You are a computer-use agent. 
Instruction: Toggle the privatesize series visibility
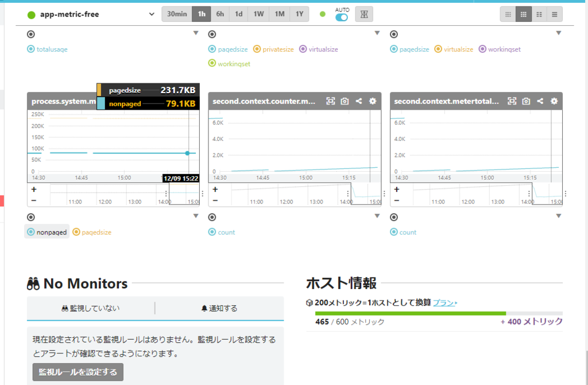[273, 49]
